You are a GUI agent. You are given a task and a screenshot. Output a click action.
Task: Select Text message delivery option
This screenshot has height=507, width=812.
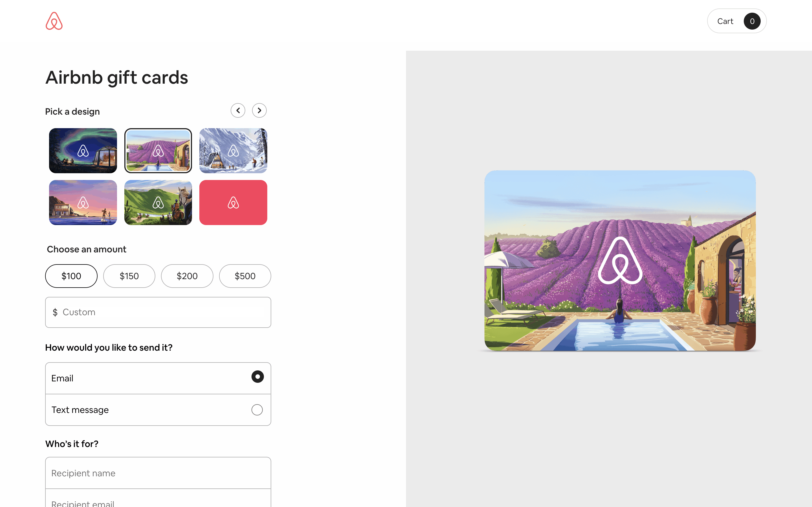pyautogui.click(x=158, y=410)
